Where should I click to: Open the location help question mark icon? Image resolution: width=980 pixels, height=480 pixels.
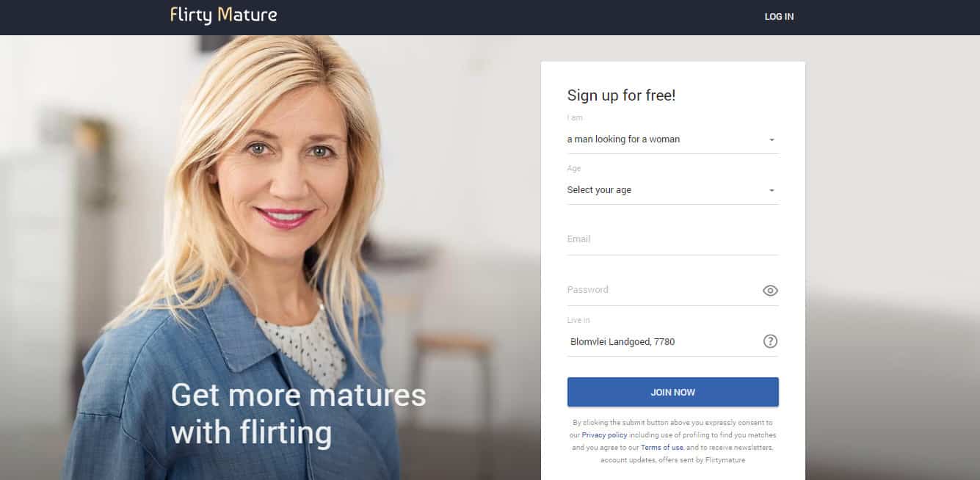tap(770, 341)
